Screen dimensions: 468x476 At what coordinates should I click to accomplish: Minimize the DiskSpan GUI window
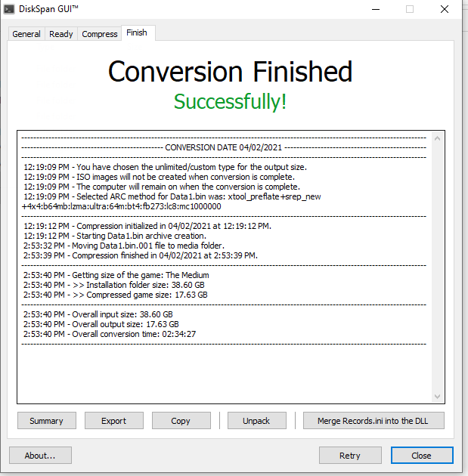point(376,9)
